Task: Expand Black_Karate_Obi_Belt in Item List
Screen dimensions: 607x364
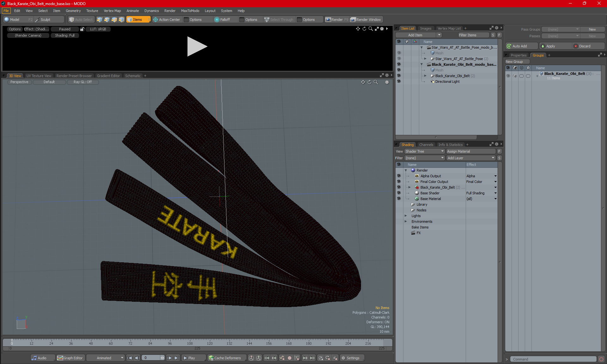Action: click(425, 76)
